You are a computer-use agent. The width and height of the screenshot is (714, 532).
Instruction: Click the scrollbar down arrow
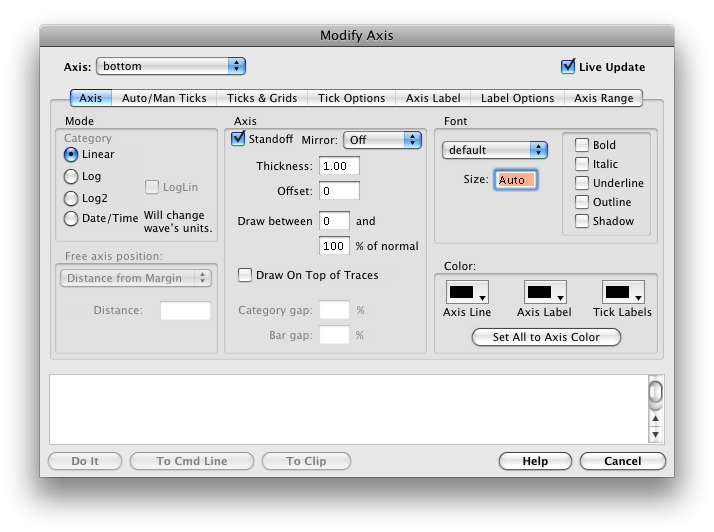click(x=656, y=434)
